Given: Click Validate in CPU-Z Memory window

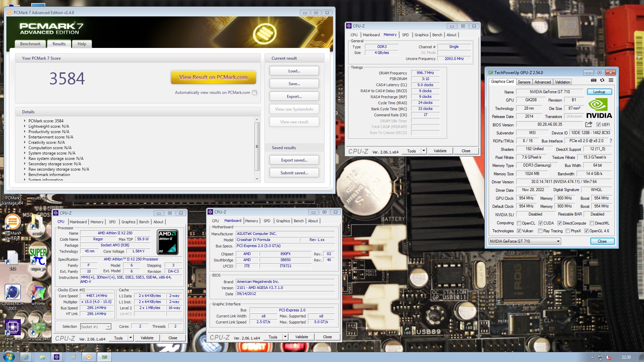Looking at the screenshot, I should (440, 151).
